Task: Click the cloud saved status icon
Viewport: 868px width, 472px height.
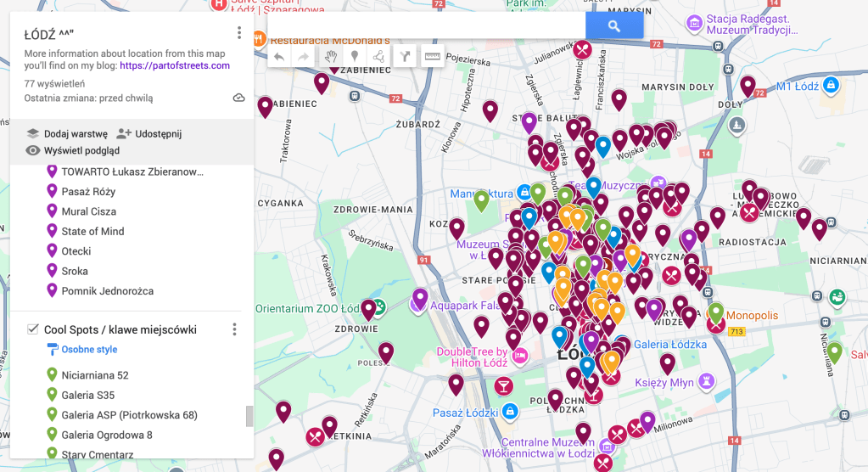Action: click(239, 98)
